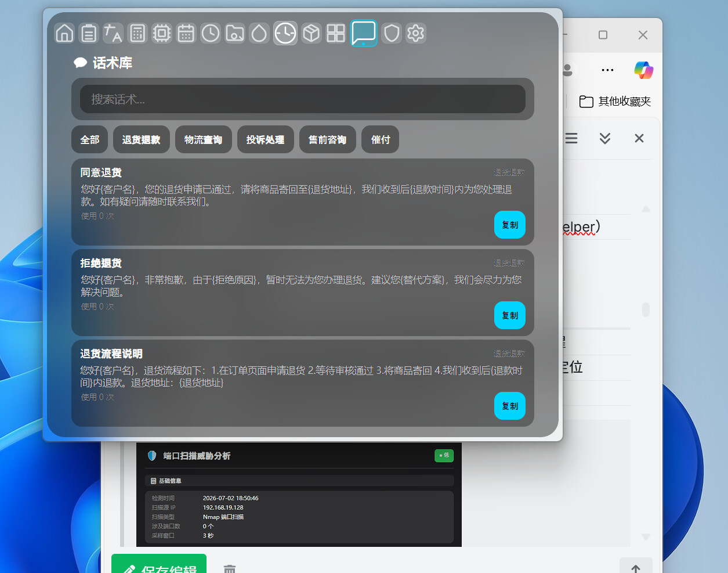The width and height of the screenshot is (728, 573).
Task: Open the folder search icon
Action: click(235, 33)
